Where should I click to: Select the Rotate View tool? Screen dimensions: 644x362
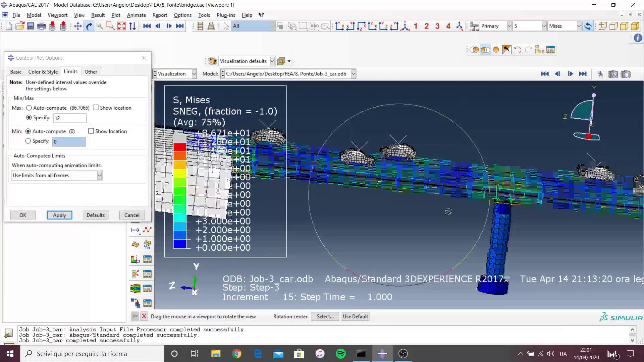click(x=89, y=26)
